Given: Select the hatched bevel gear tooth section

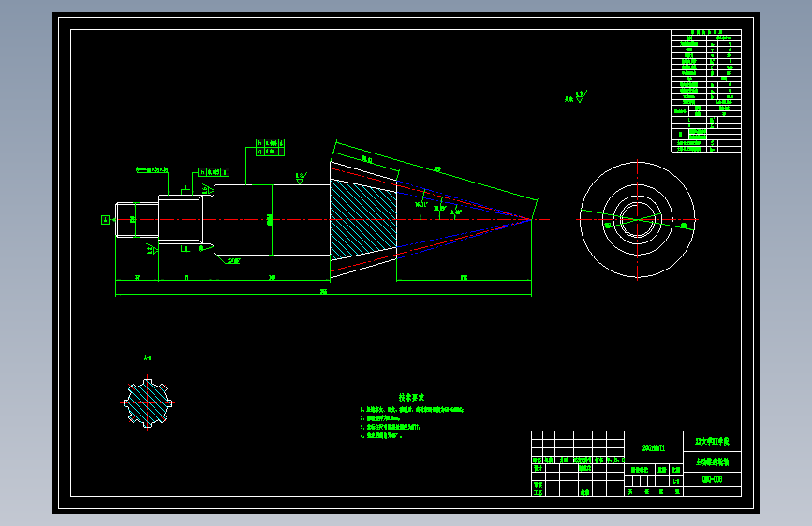Looking at the screenshot, I should click(x=363, y=220).
